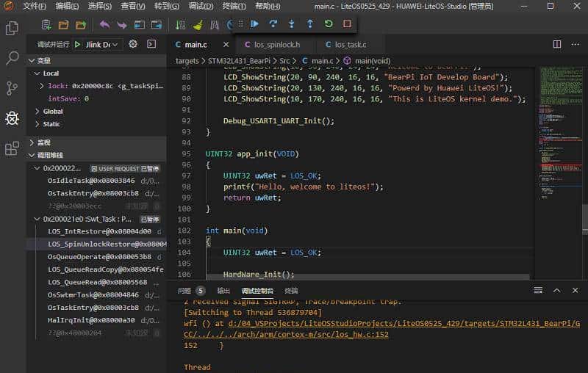
Task: Step over with the debug toolbar
Action: 273,24
